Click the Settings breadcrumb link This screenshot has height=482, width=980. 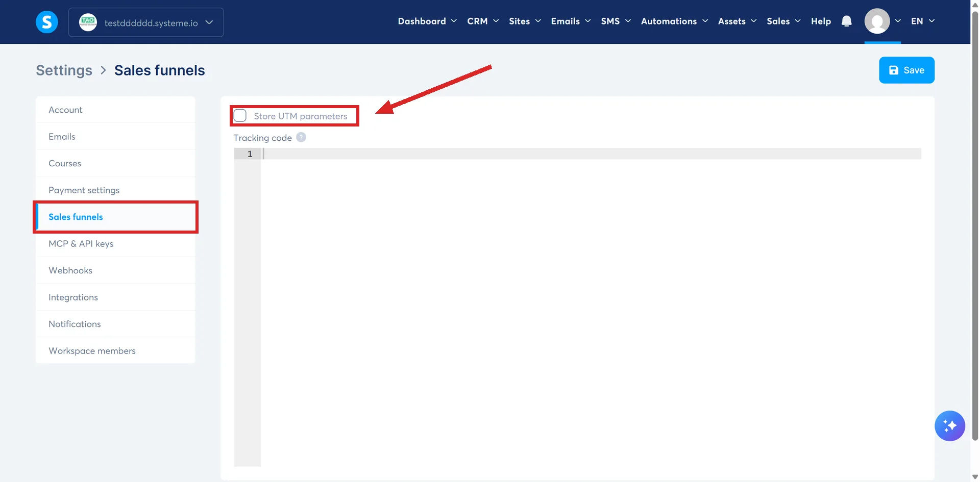[64, 70]
